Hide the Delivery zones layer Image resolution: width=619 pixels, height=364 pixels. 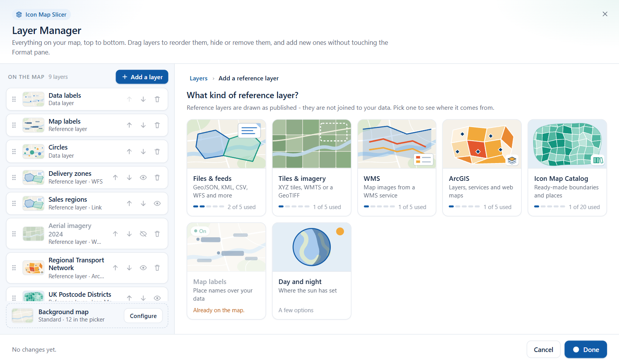[x=143, y=177]
